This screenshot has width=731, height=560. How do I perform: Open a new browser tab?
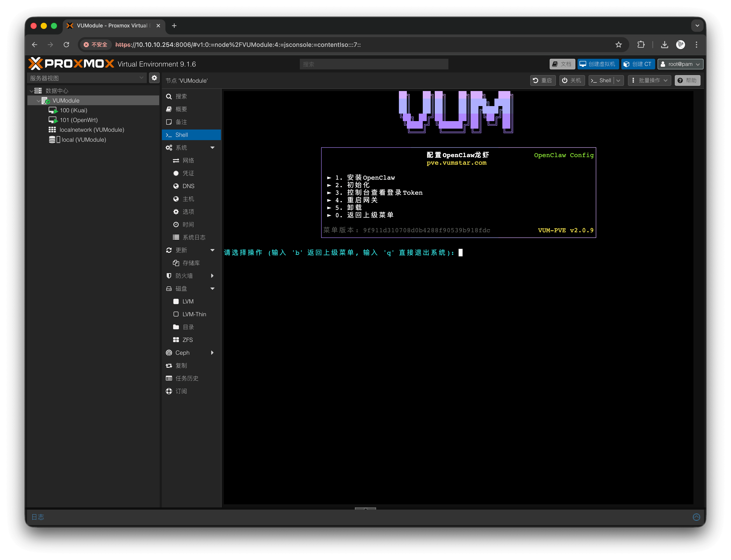pyautogui.click(x=174, y=26)
